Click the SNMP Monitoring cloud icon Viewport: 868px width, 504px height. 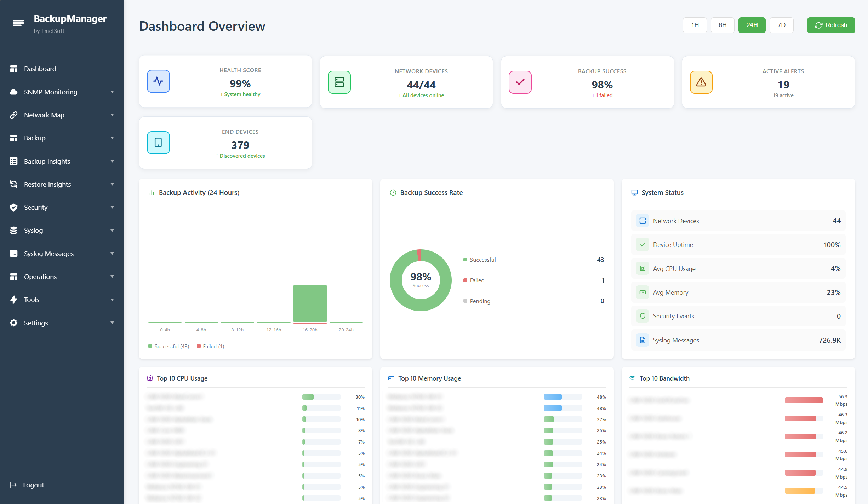click(13, 92)
